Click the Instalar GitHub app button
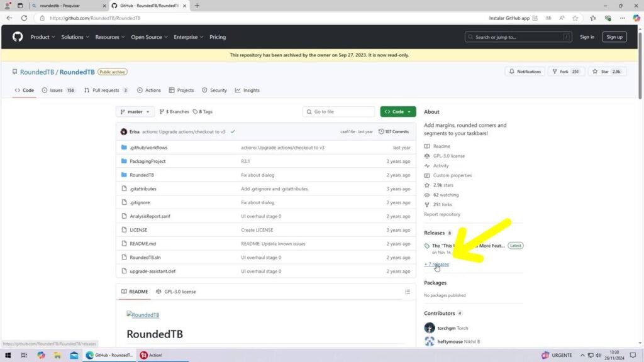 [513, 18]
